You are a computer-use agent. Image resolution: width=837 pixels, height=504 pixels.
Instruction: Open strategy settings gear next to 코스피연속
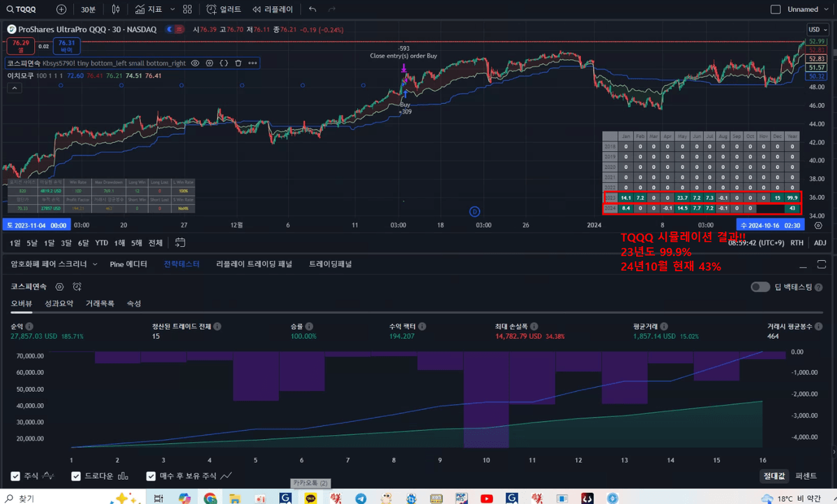[60, 287]
